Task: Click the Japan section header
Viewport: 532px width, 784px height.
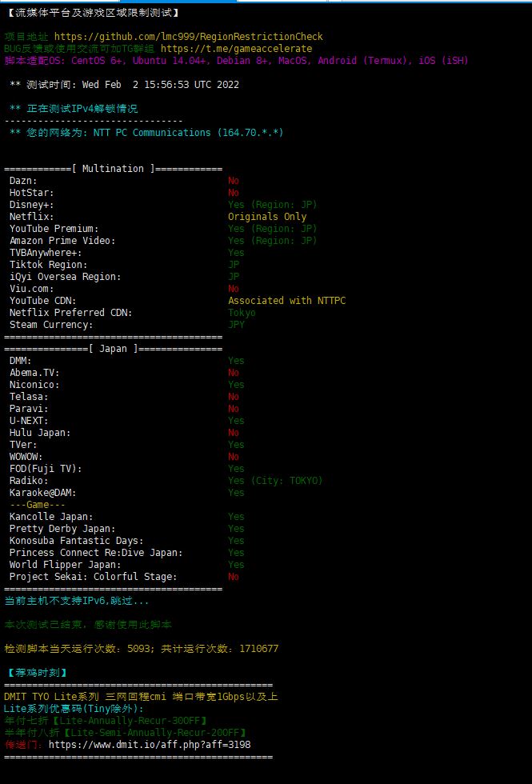Action: pyautogui.click(x=113, y=349)
